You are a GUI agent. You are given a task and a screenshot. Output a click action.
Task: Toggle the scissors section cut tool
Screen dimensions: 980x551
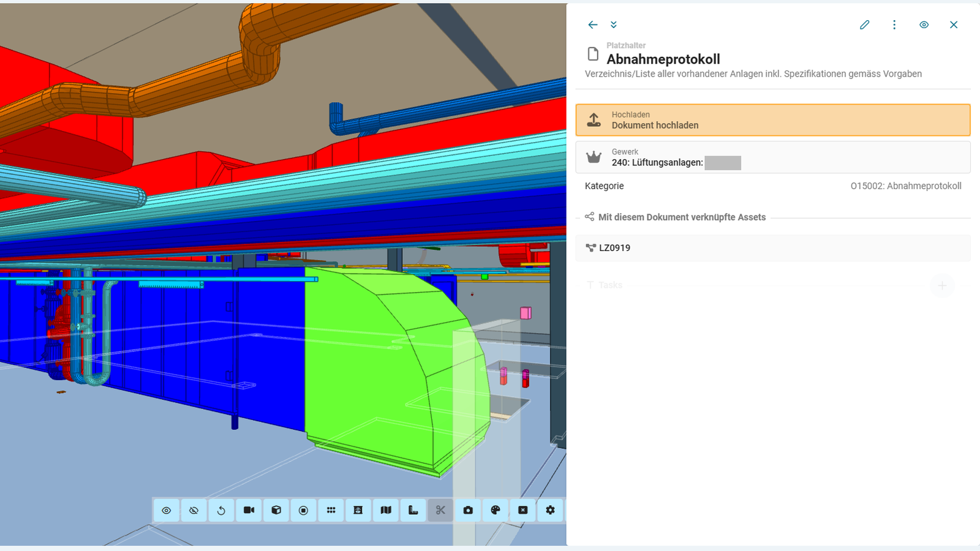point(440,510)
